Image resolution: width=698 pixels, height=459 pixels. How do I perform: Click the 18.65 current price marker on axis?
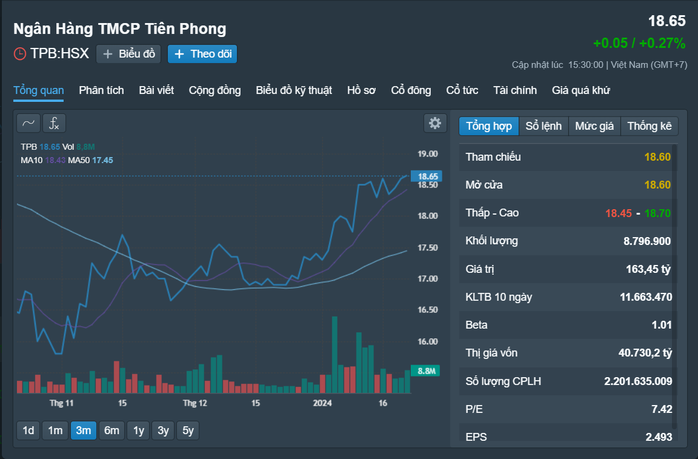coord(426,176)
